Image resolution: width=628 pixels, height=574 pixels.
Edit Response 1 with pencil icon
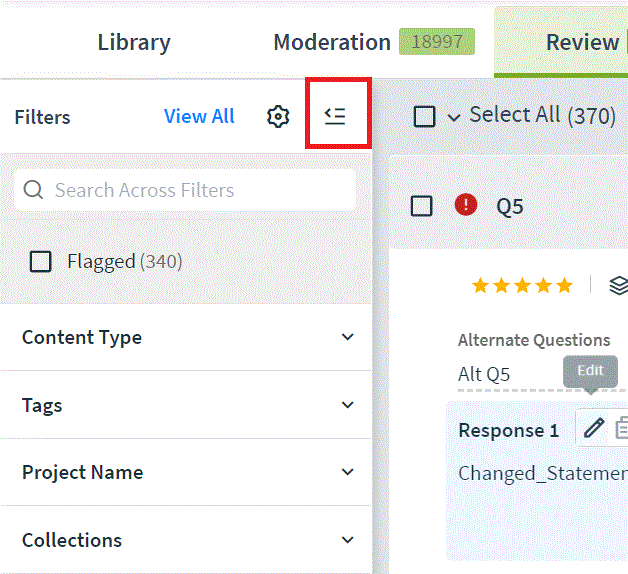coord(594,428)
